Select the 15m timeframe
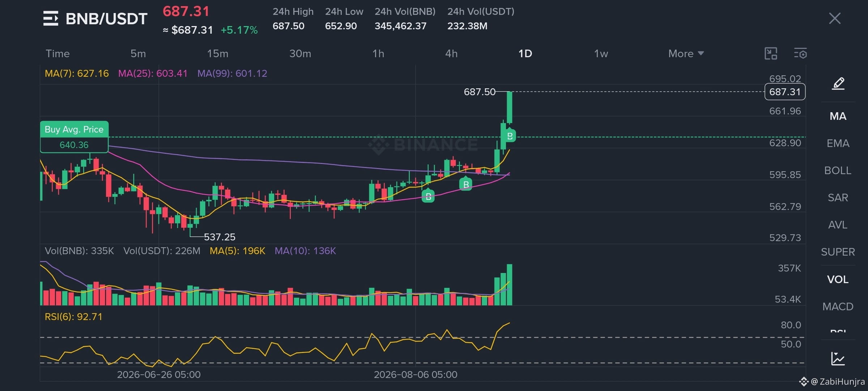Image resolution: width=868 pixels, height=391 pixels. pos(218,54)
